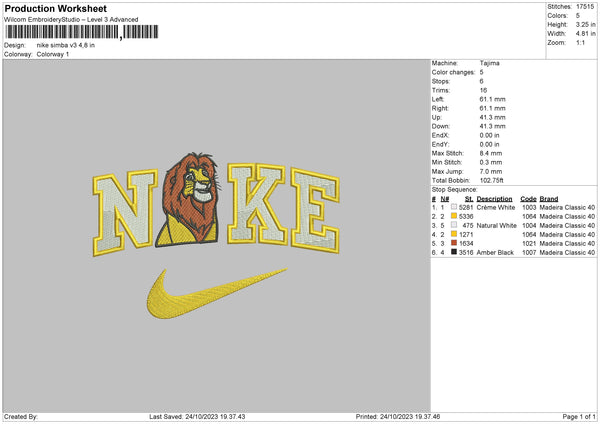Click the St. column header
This screenshot has width=600, height=424.
pos(469,199)
